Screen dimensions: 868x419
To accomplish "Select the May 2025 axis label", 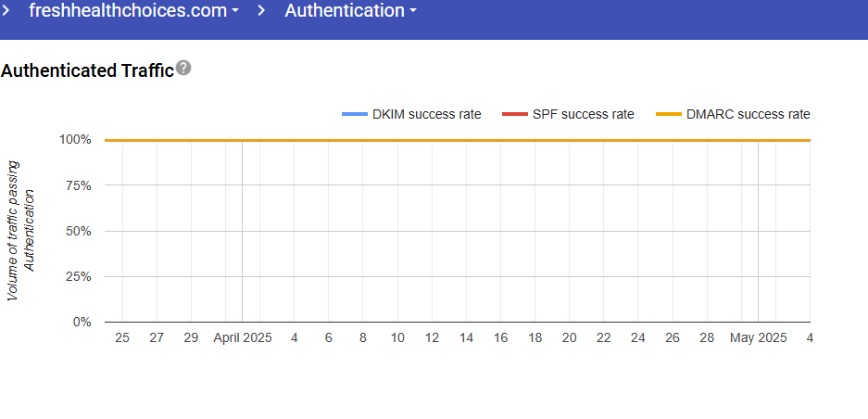I will coord(759,338).
